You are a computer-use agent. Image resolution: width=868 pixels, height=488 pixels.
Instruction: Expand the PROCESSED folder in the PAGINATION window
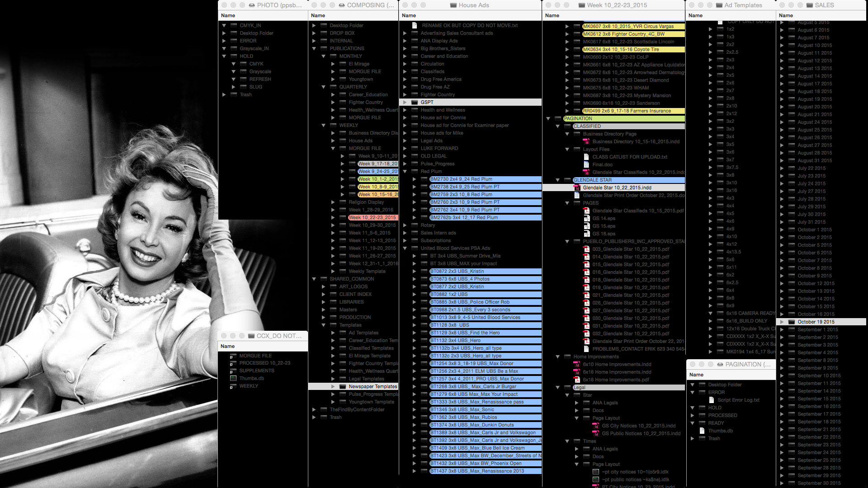[x=693, y=415]
